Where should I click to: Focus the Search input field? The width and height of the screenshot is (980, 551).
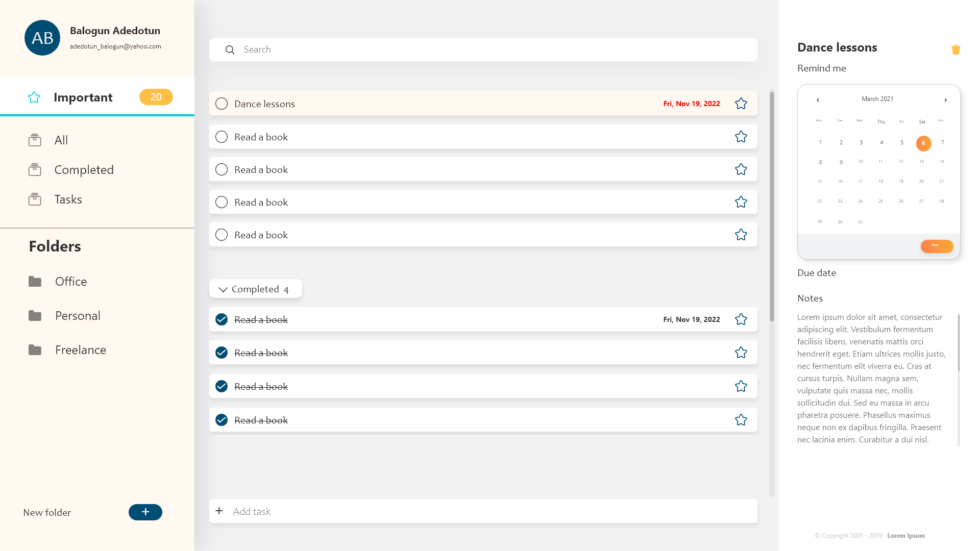(x=490, y=49)
